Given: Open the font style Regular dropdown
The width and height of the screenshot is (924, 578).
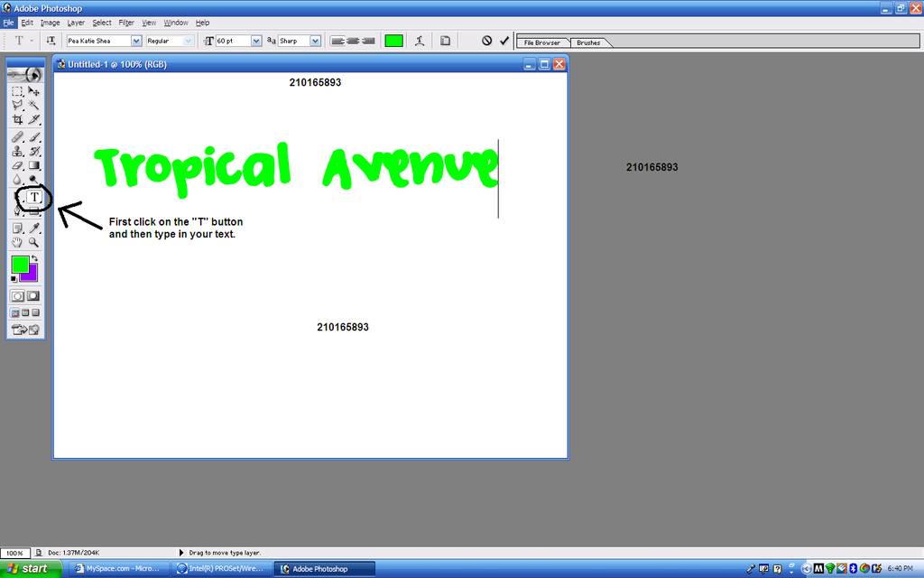Looking at the screenshot, I should pyautogui.click(x=188, y=41).
